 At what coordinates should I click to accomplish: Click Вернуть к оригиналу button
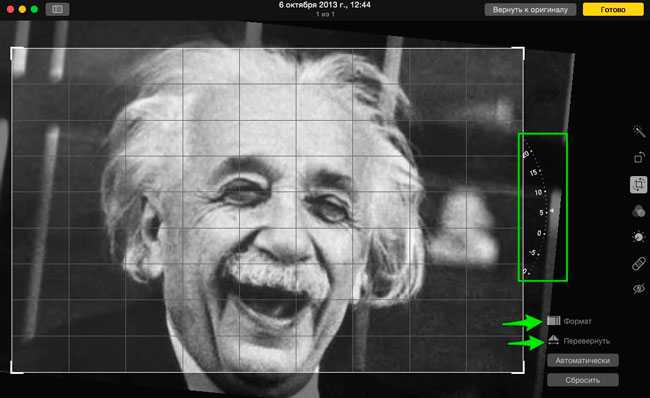[x=530, y=10]
